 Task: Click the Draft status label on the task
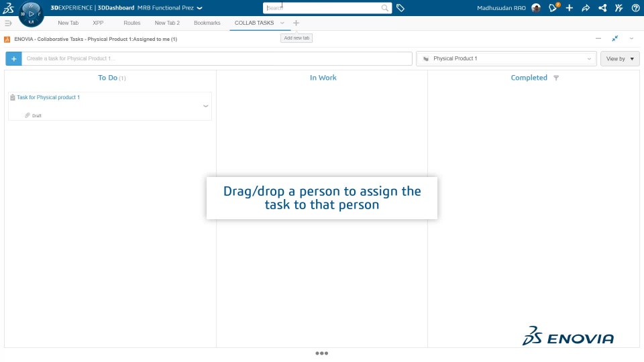[36, 116]
